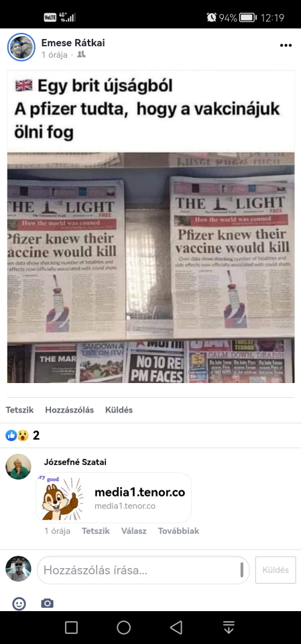Open the newspaper photo in the post
The image size is (301, 644).
coord(151,268)
